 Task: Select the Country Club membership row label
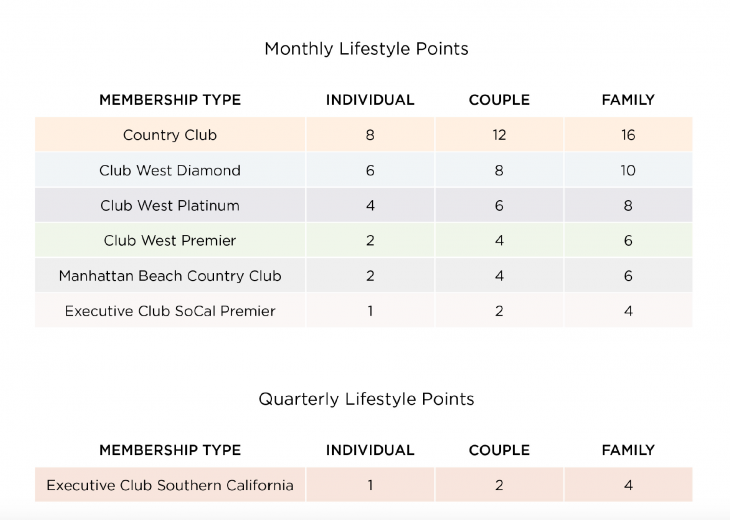point(170,135)
